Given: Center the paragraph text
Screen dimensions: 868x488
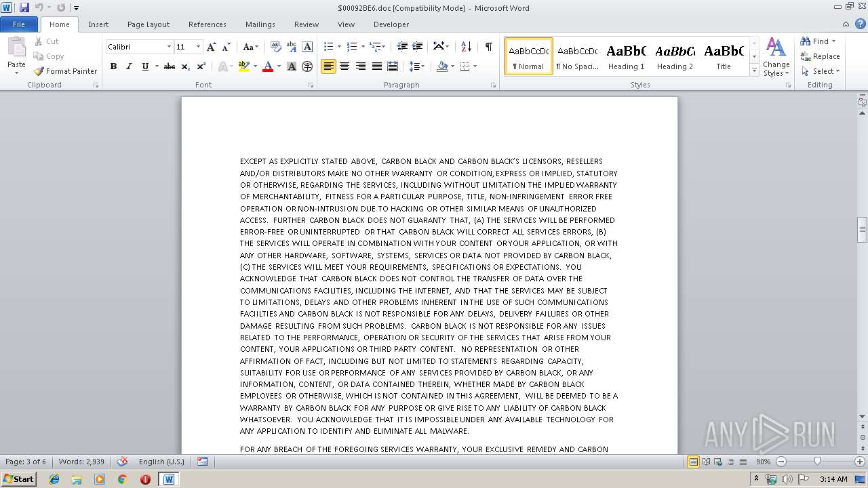Looking at the screenshot, I should [344, 66].
